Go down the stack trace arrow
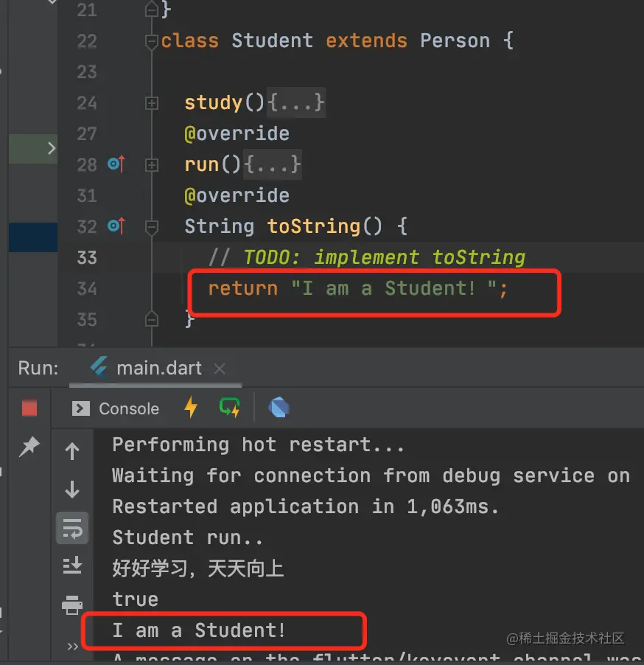Image resolution: width=644 pixels, height=665 pixels. 72,490
